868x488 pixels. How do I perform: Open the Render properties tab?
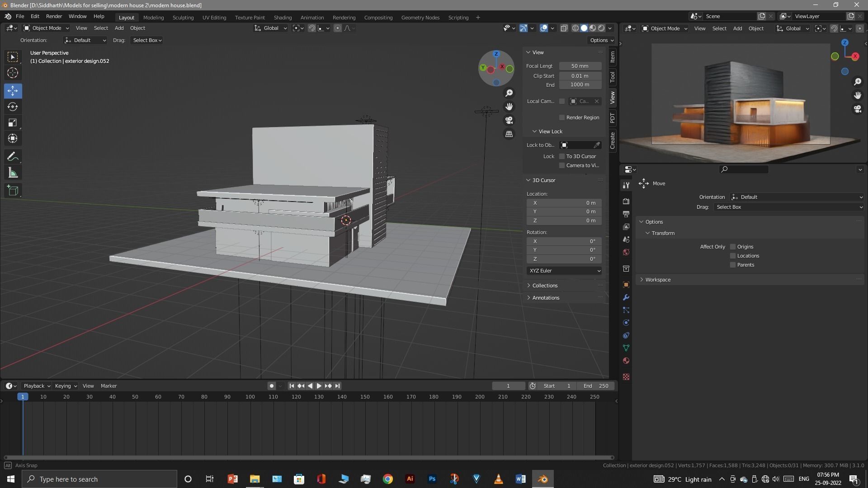click(626, 201)
